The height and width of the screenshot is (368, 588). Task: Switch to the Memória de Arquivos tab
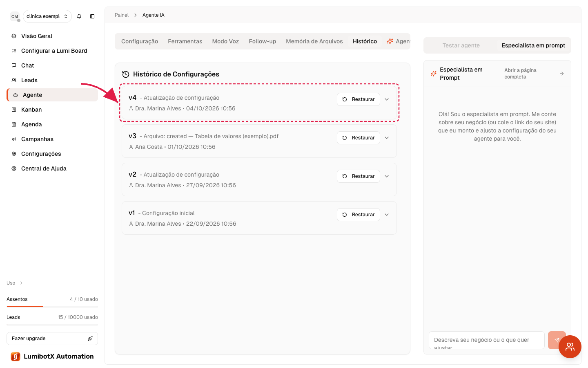(314, 41)
